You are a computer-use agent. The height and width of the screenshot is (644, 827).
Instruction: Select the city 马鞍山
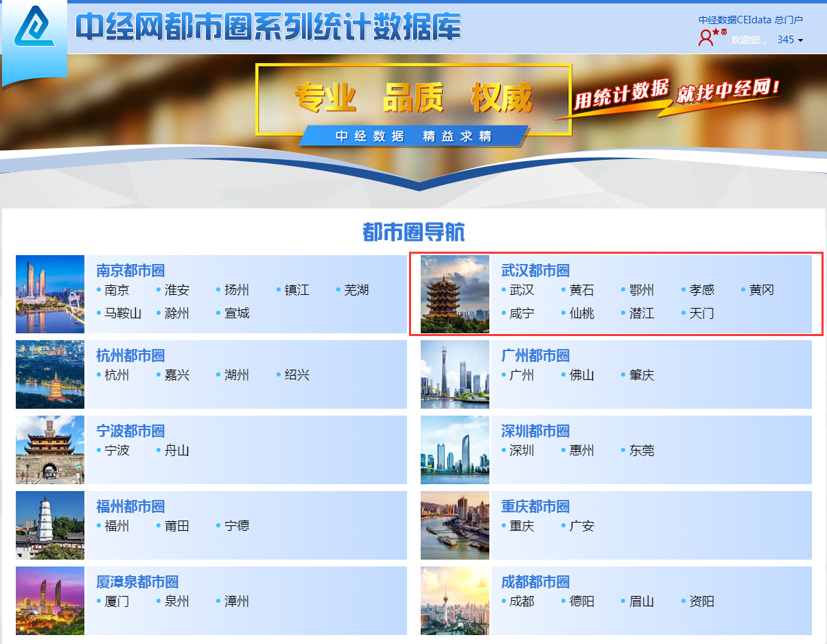pyautogui.click(x=124, y=313)
